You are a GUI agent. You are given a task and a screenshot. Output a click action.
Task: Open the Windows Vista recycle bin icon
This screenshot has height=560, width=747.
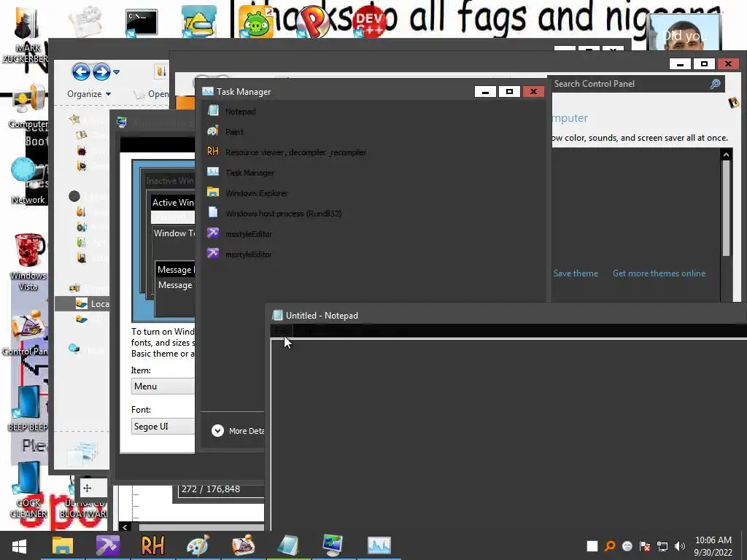click(28, 262)
